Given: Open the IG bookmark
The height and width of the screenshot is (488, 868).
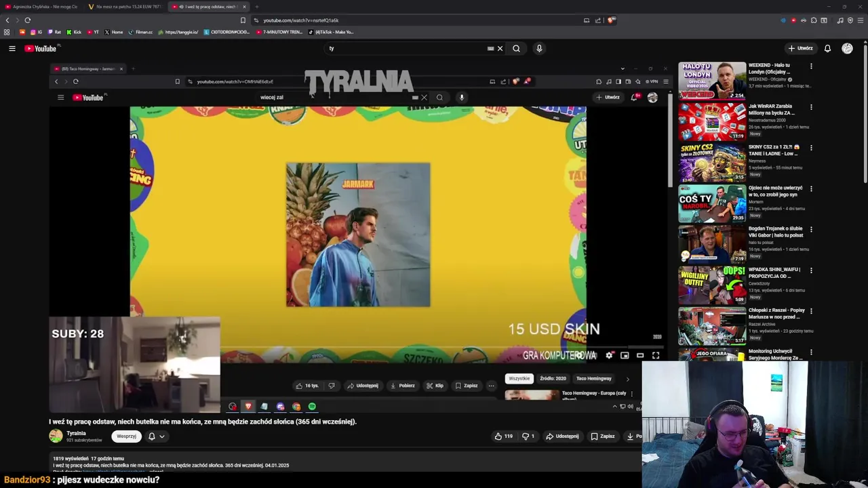Looking at the screenshot, I should (36, 32).
